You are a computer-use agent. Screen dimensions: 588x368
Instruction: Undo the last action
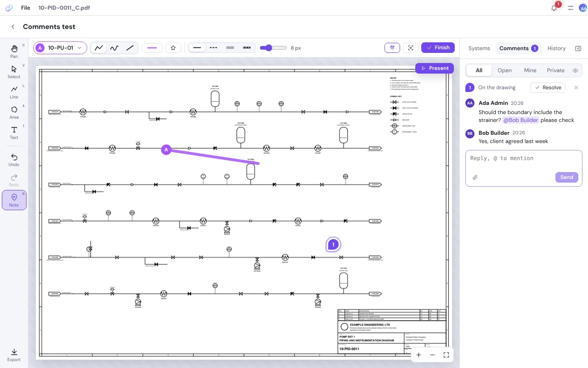coord(14,160)
